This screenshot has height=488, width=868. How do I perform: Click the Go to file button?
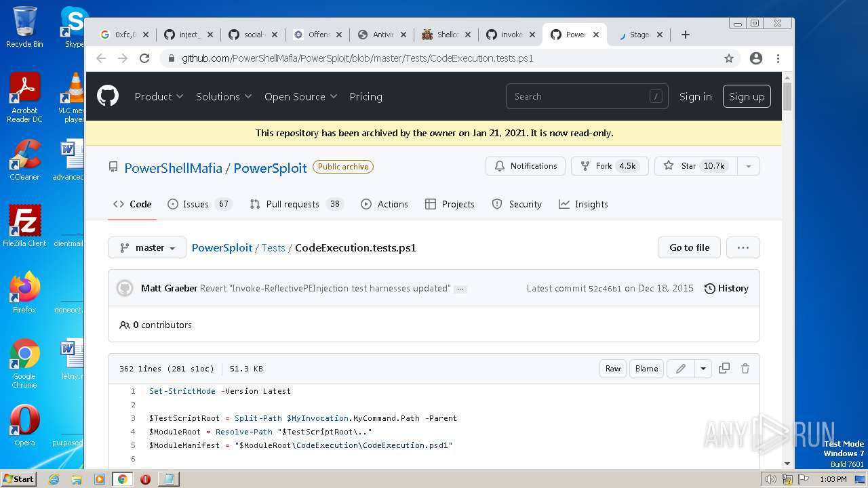[689, 247]
